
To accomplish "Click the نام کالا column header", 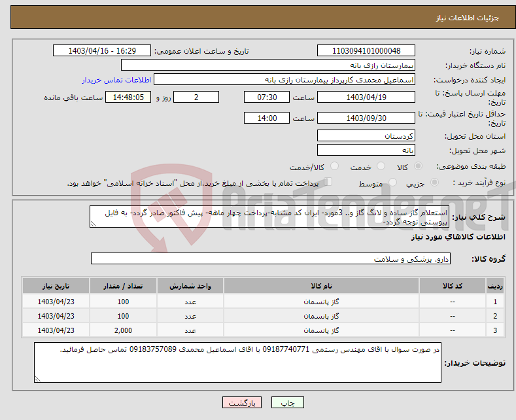I will tap(321, 286).
